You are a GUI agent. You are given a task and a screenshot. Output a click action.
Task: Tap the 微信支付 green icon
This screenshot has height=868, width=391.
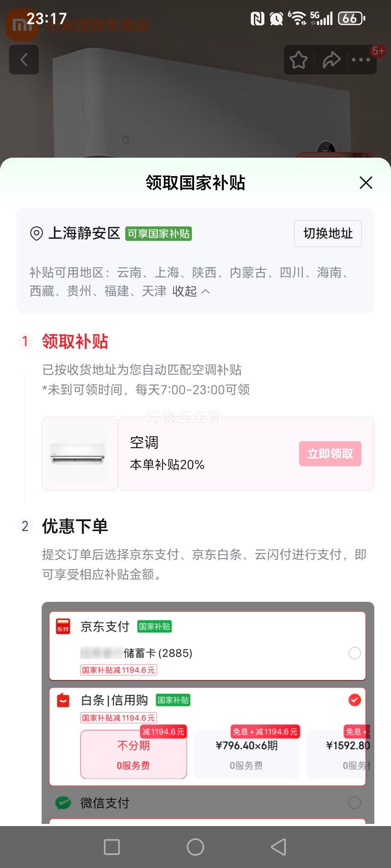point(63,803)
